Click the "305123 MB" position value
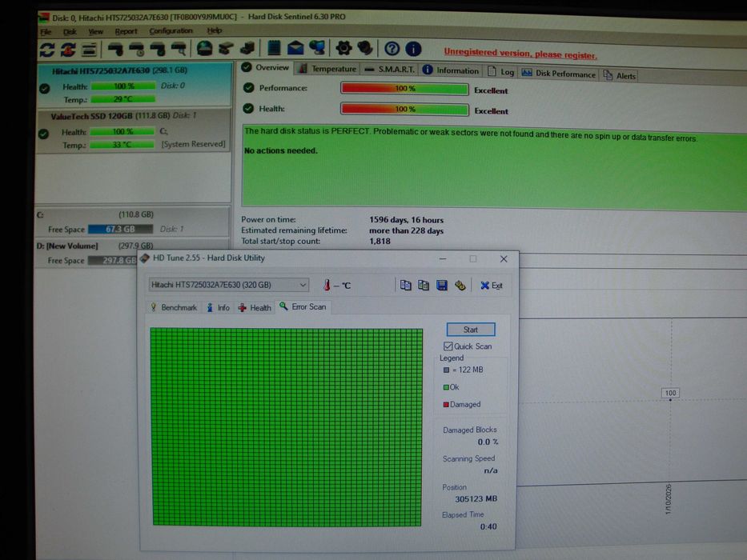 476,499
